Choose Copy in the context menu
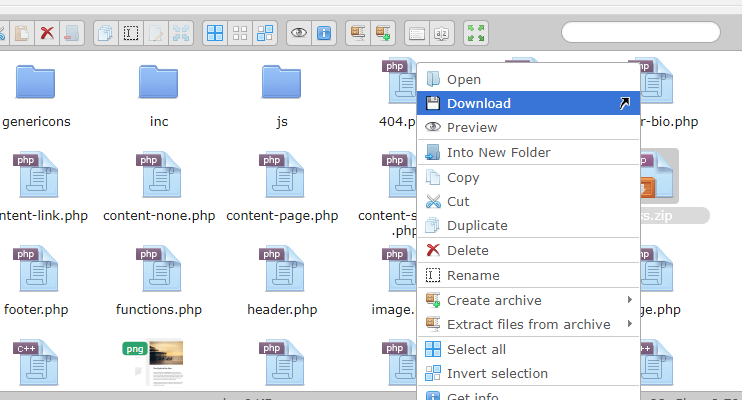742x400 pixels. pyautogui.click(x=528, y=178)
